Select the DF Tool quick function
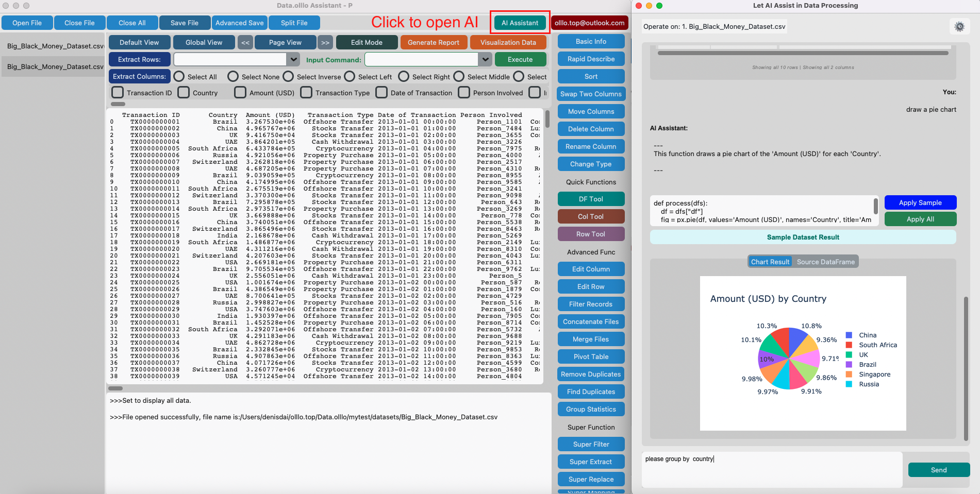This screenshot has height=494, width=980. pos(591,199)
